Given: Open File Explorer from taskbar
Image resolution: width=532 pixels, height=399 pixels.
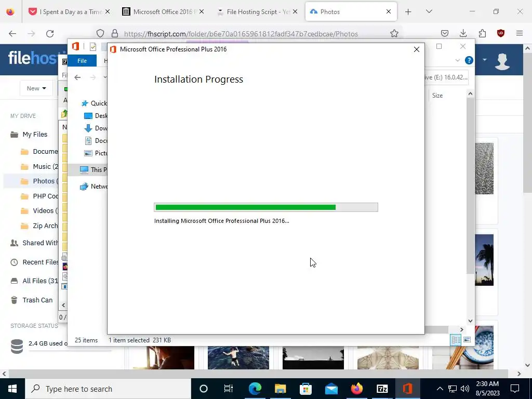Looking at the screenshot, I should click(x=280, y=389).
